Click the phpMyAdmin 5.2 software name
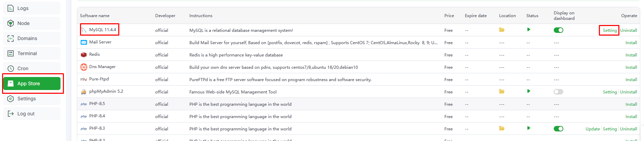Viewport: 644px width, 141px height. pyautogui.click(x=106, y=91)
